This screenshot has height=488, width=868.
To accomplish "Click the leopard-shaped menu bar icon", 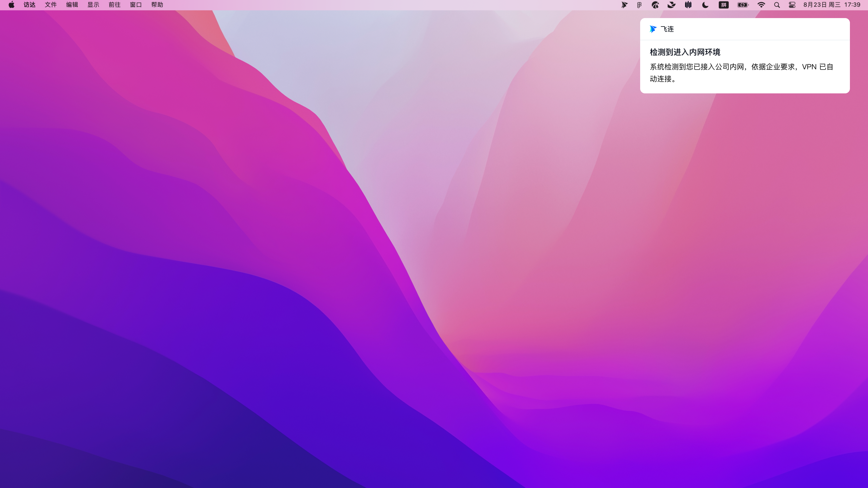I will click(x=655, y=5).
